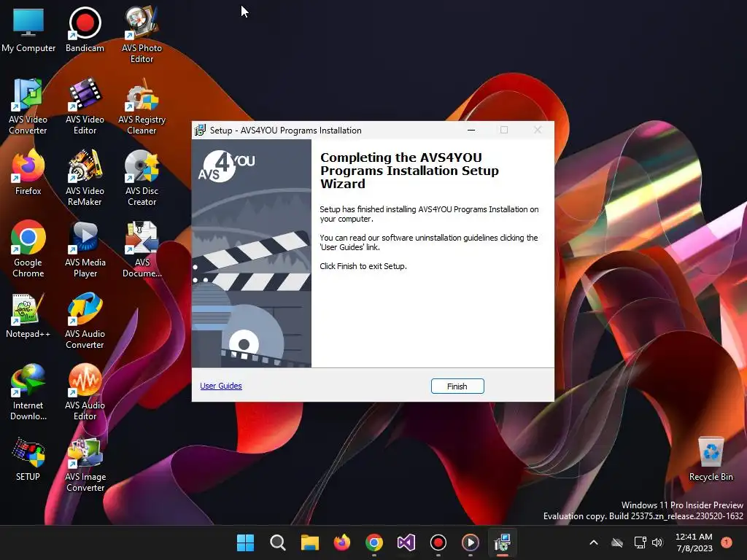Open the notification bell badge

pos(726,542)
